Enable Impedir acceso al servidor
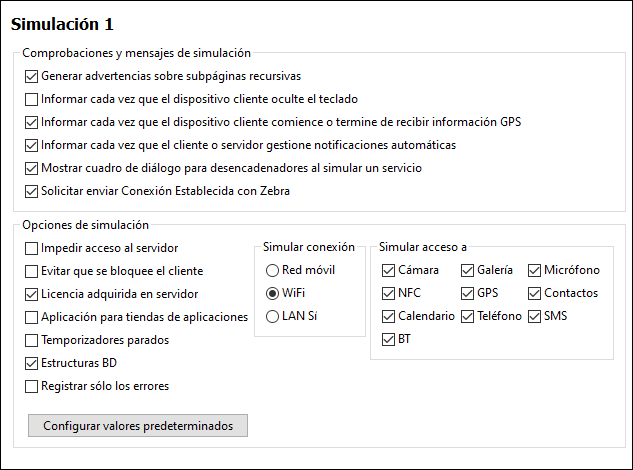Viewport: 633px width, 470px height. [x=32, y=248]
